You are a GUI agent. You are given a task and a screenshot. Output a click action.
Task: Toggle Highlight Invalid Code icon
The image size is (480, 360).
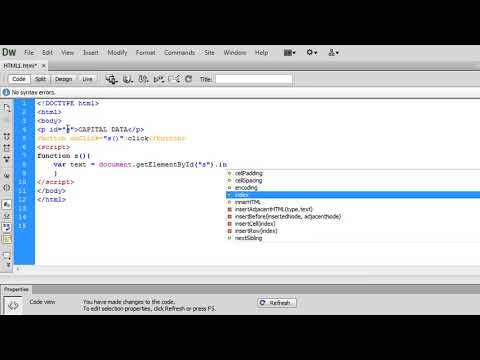click(x=7, y=216)
